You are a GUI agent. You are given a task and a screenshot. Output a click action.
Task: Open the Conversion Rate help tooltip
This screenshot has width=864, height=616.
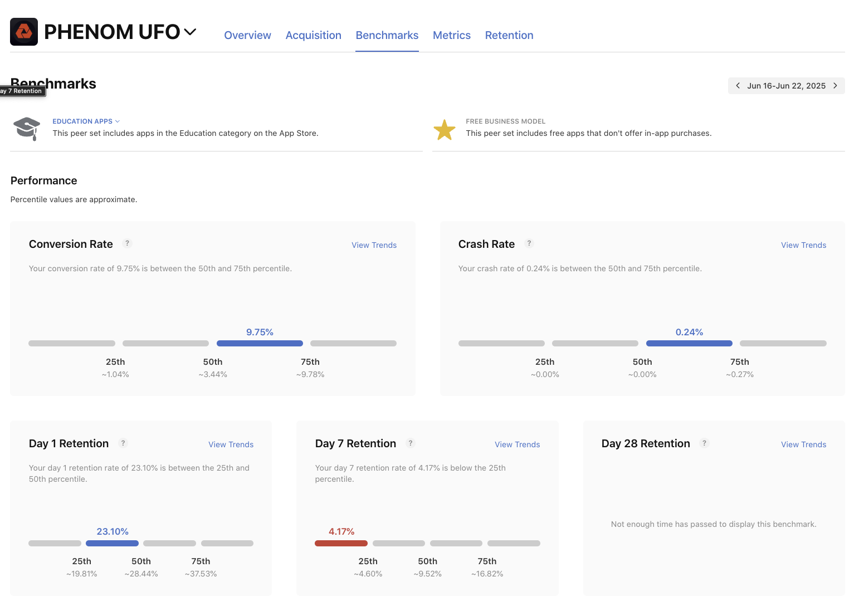(x=127, y=243)
